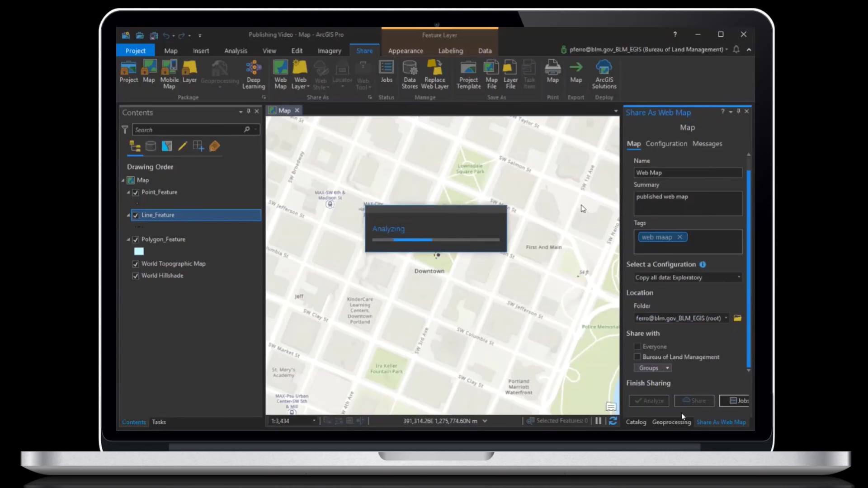This screenshot has height=488, width=868.
Task: Switch to the Imagery ribbon tab
Action: [x=329, y=51]
